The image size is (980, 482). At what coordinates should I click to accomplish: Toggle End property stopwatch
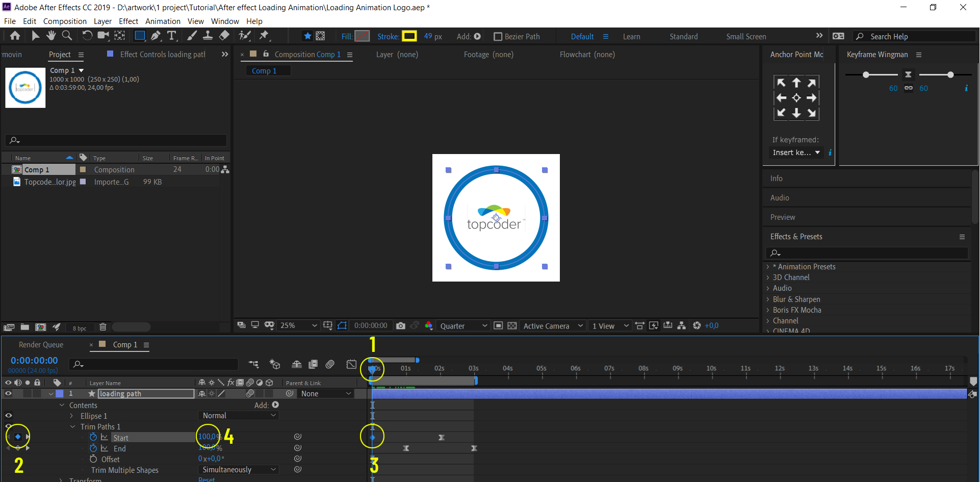[93, 448]
